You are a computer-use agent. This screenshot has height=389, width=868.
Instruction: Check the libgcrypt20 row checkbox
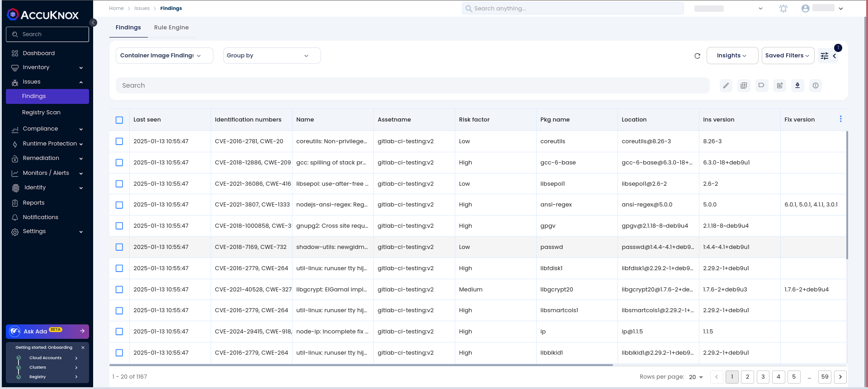tap(119, 290)
